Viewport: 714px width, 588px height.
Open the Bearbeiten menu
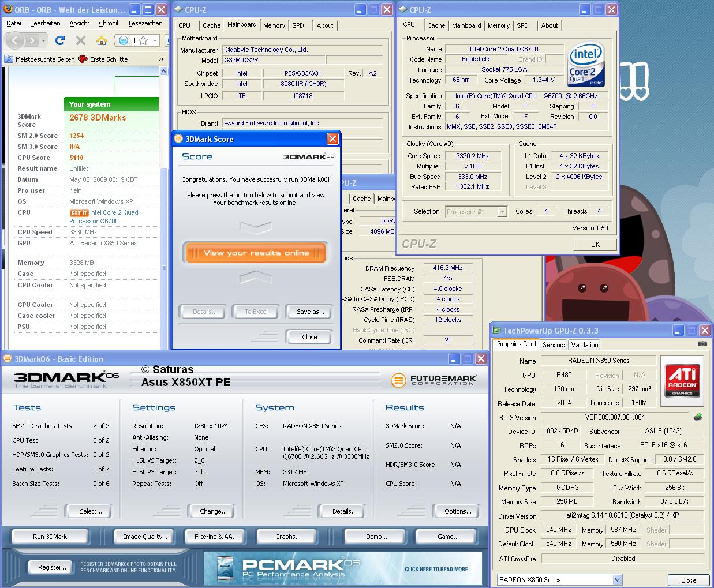pos(45,23)
